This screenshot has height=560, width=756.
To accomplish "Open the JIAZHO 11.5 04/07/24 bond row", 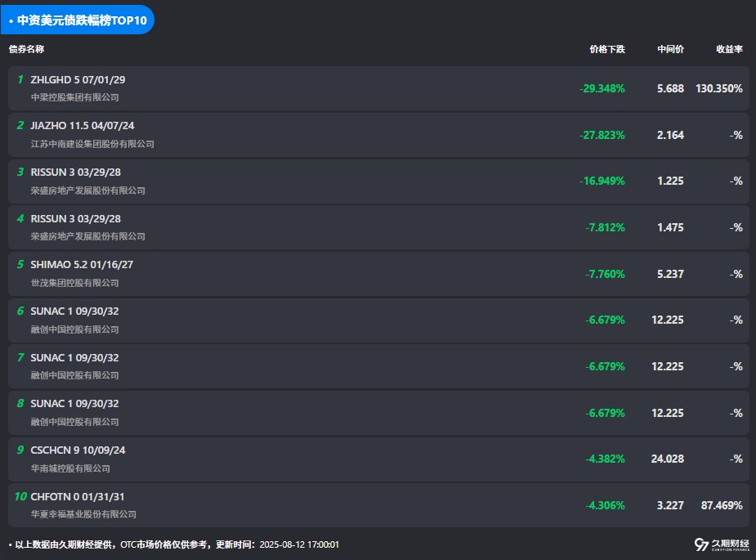I will (x=82, y=126).
